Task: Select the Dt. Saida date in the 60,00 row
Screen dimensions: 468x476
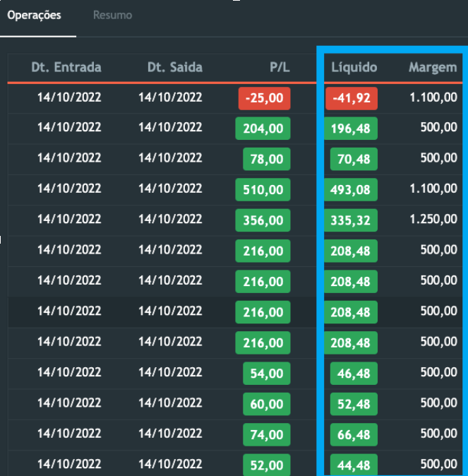Action: (170, 403)
